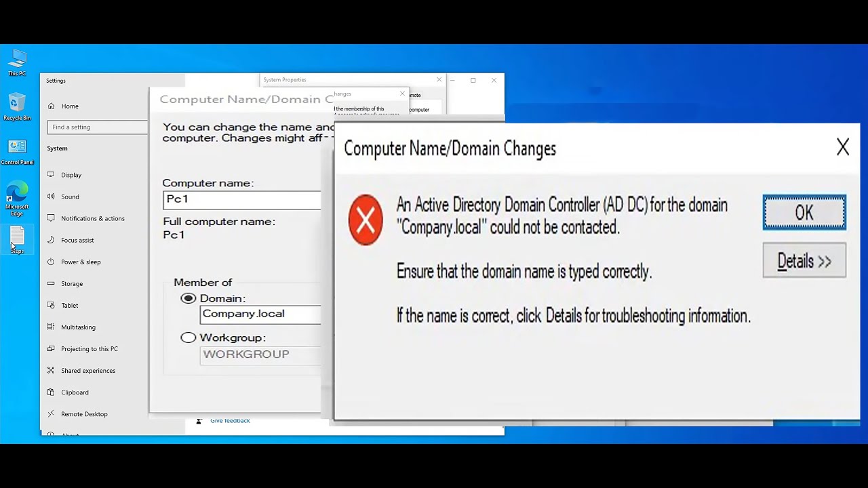This screenshot has width=868, height=488.
Task: Open Clipboard settings page
Action: [x=75, y=392]
